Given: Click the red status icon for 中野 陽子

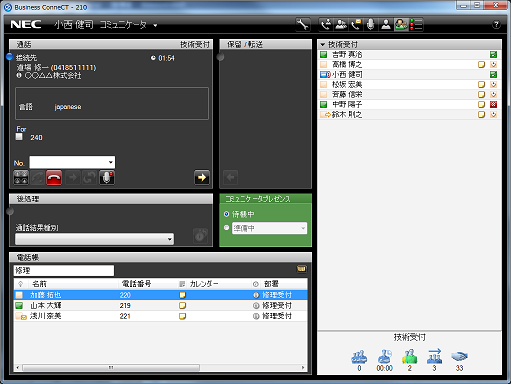Looking at the screenshot, I should [494, 105].
